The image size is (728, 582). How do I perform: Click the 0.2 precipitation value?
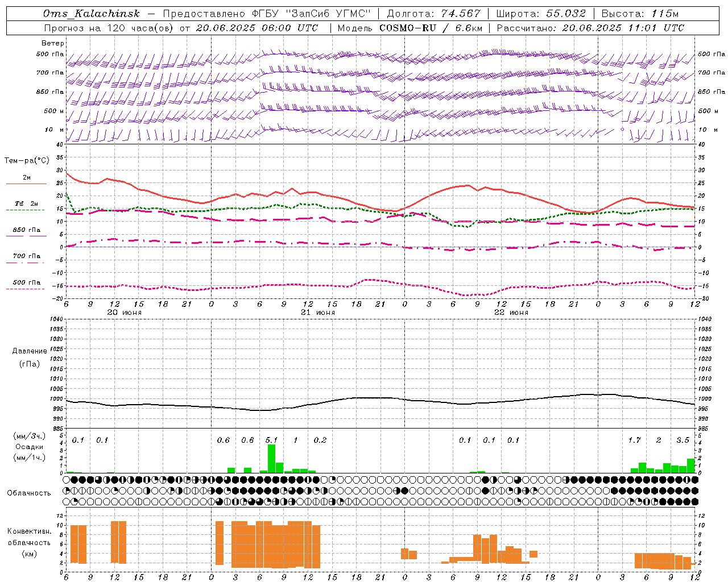(x=320, y=440)
